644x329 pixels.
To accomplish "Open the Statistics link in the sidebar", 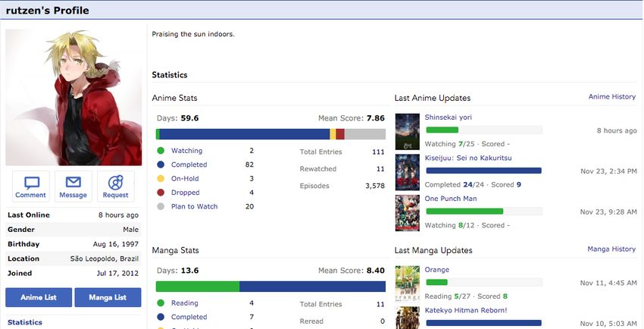I will [x=25, y=322].
